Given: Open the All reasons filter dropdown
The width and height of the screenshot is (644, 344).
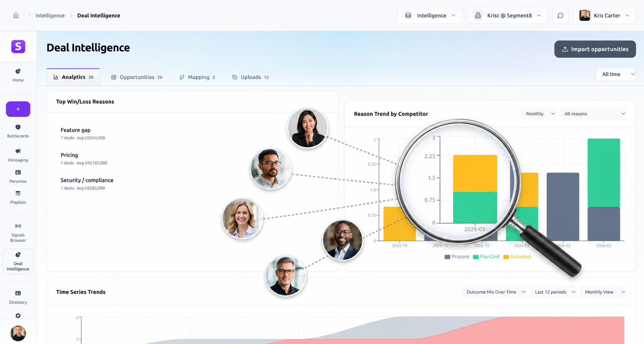Looking at the screenshot, I should [593, 114].
